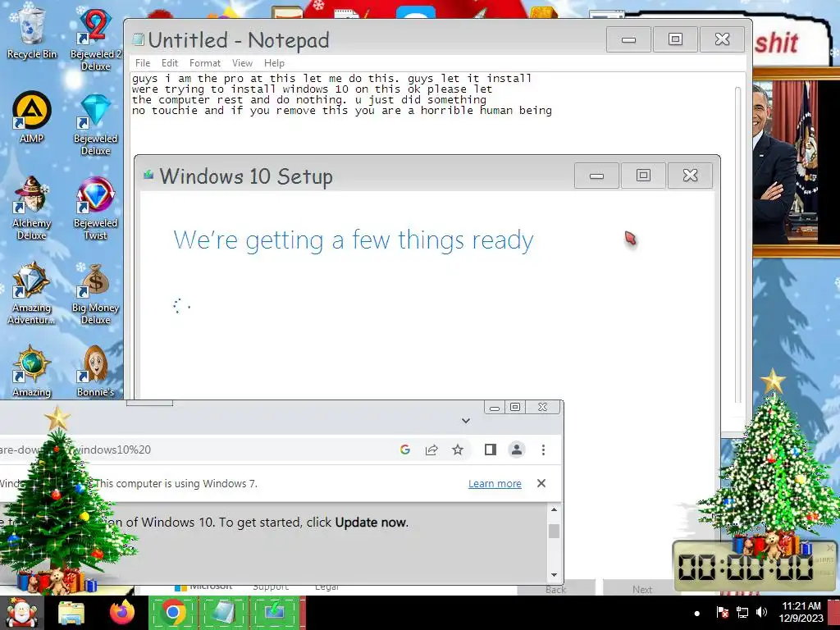Maximize the Untitled - Notepad window

pos(675,39)
